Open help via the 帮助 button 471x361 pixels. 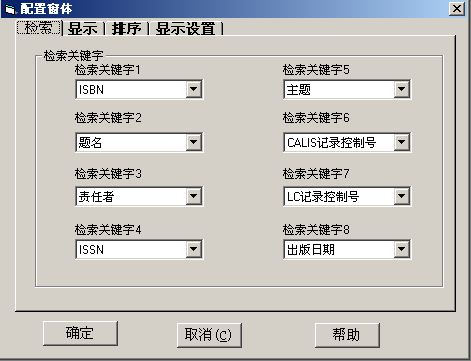point(347,335)
